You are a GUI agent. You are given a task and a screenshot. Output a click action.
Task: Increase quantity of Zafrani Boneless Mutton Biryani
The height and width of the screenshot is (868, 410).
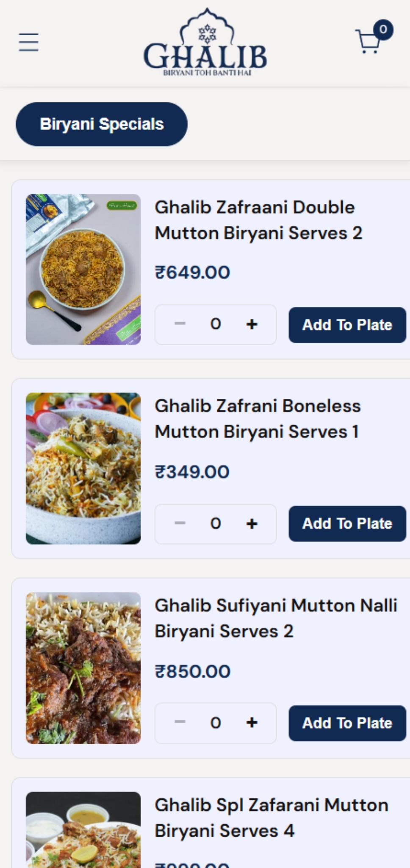[252, 524]
